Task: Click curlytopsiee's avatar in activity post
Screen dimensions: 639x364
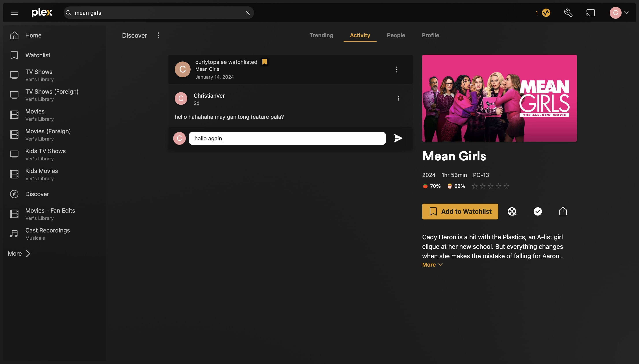Action: pyautogui.click(x=182, y=69)
